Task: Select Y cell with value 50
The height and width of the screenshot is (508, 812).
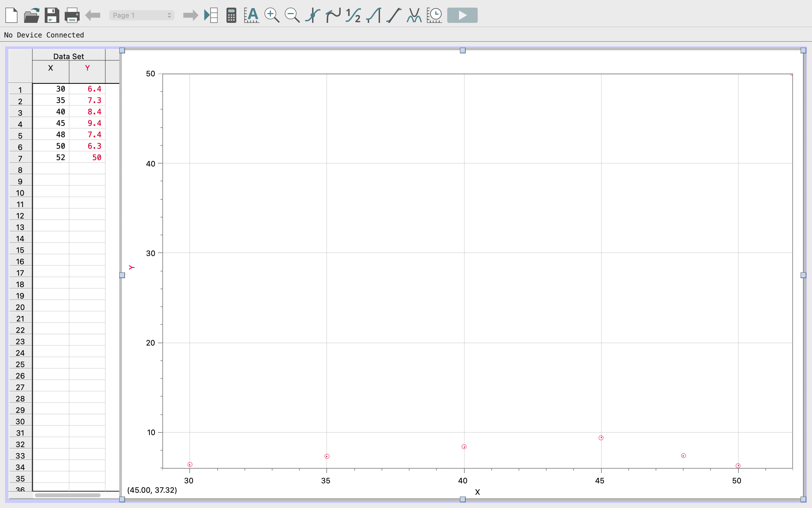Action: click(x=87, y=157)
